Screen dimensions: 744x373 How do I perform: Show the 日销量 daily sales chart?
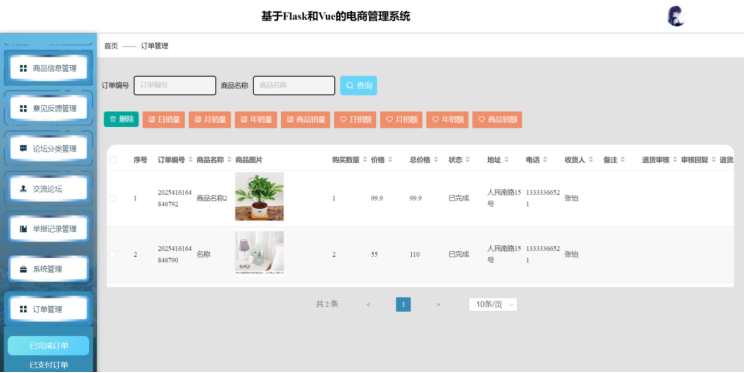164,120
